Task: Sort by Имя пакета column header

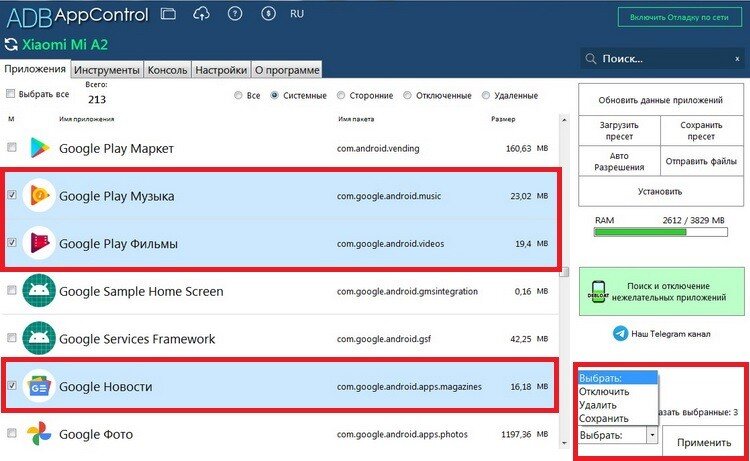Action: [x=356, y=119]
